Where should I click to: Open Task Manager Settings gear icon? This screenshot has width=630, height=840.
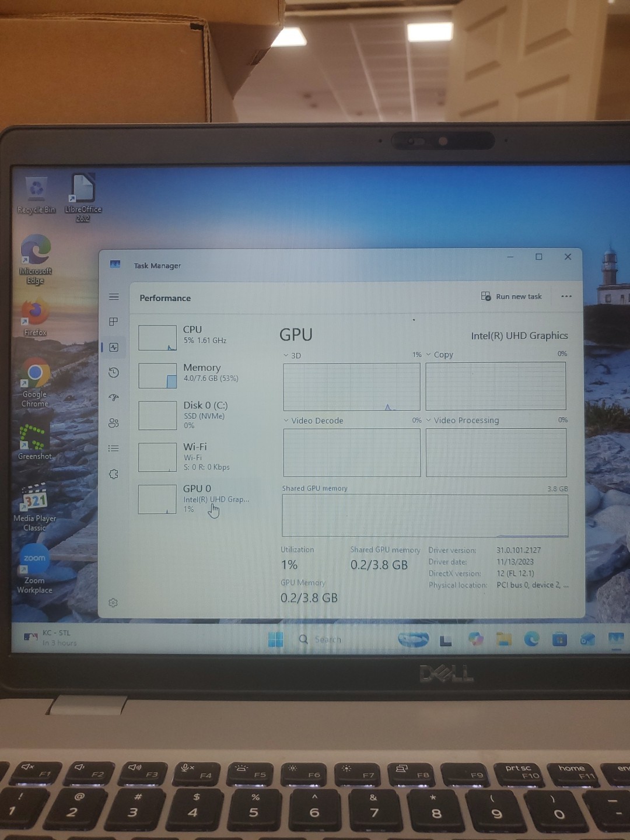[113, 603]
